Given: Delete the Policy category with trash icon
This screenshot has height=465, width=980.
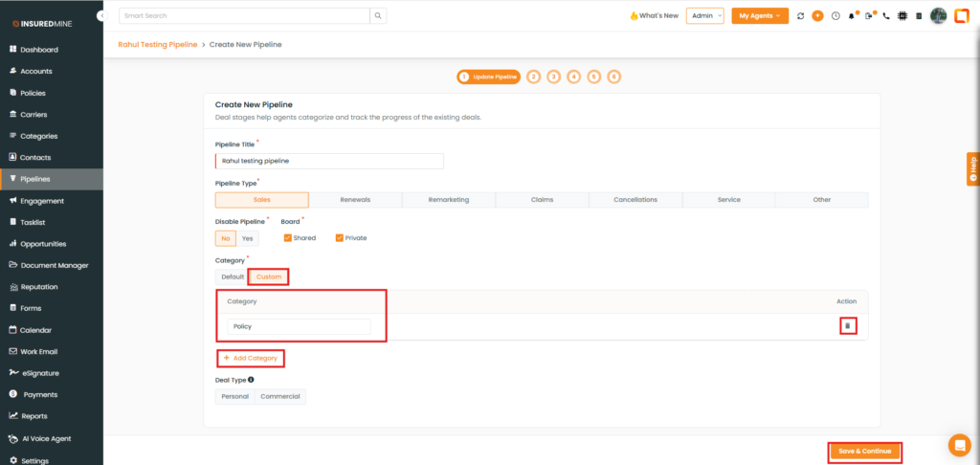Looking at the screenshot, I should (847, 326).
